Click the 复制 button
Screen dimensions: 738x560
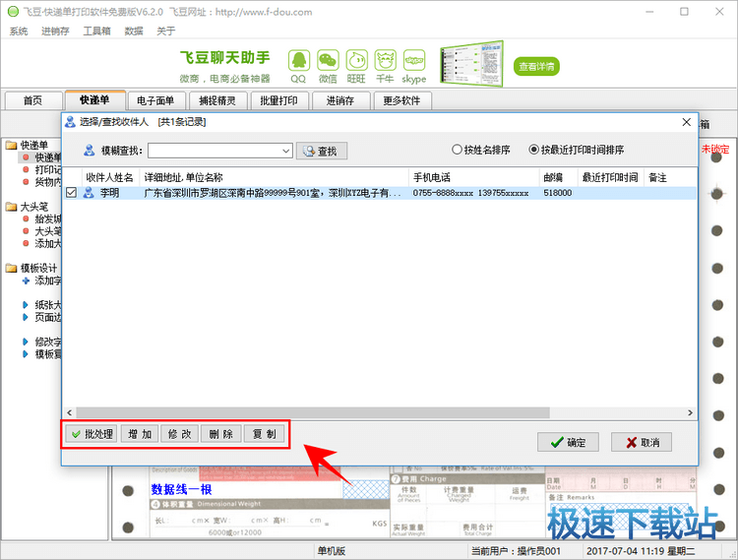tap(264, 434)
